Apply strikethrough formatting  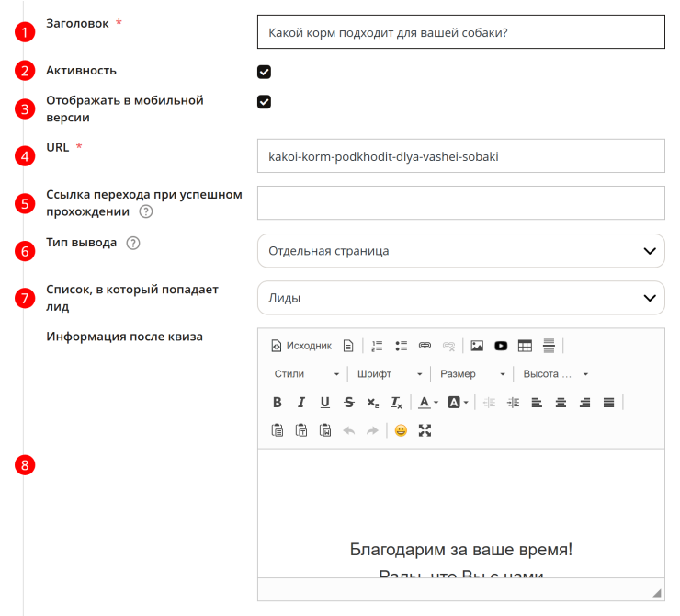pyautogui.click(x=348, y=403)
